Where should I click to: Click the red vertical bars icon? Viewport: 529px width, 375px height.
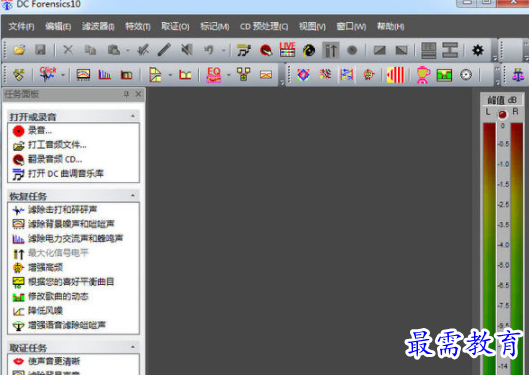(x=395, y=75)
